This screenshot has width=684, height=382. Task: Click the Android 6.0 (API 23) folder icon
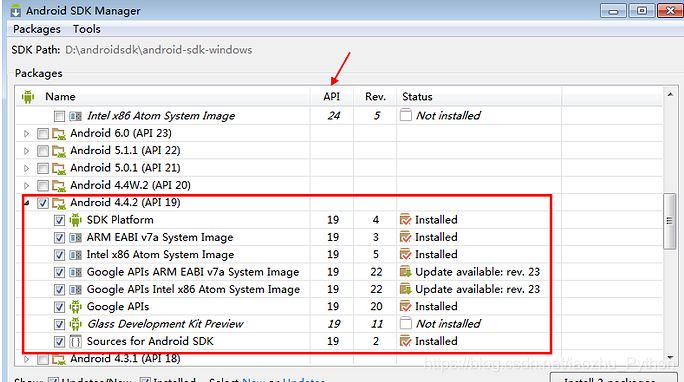coord(59,133)
